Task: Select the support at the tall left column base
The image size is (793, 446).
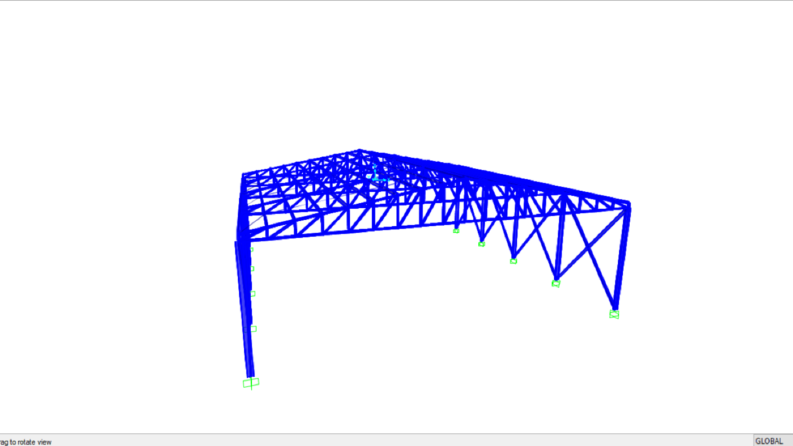Action: coord(251,383)
